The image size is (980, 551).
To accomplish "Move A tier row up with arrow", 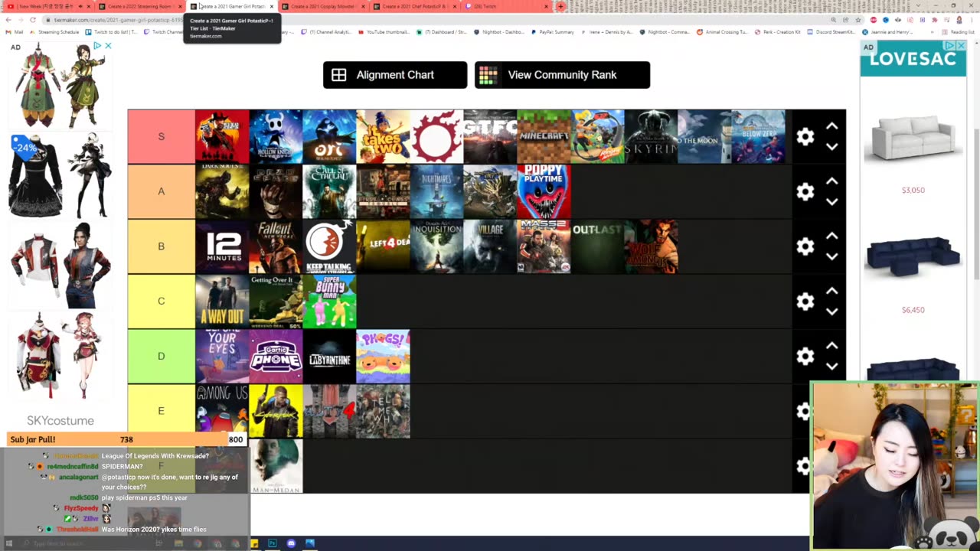I will coord(832,181).
